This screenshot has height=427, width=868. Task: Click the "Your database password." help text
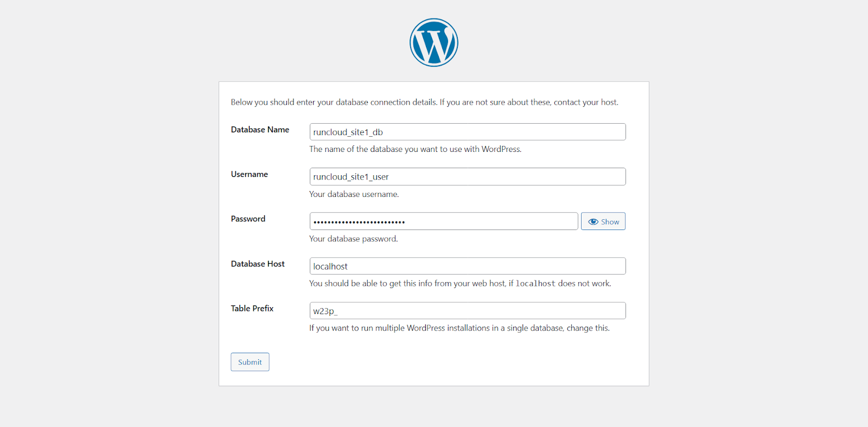click(x=353, y=239)
